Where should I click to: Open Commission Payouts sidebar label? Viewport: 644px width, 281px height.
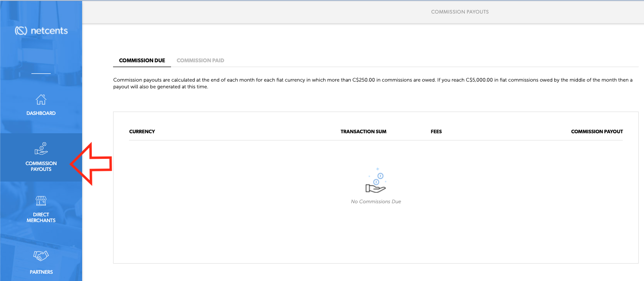click(x=41, y=166)
